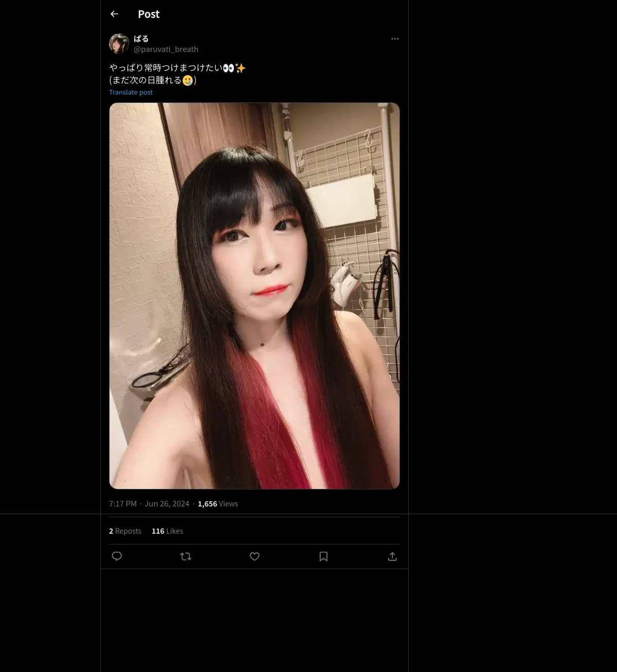Click the sparkles emoji in post text

(240, 68)
